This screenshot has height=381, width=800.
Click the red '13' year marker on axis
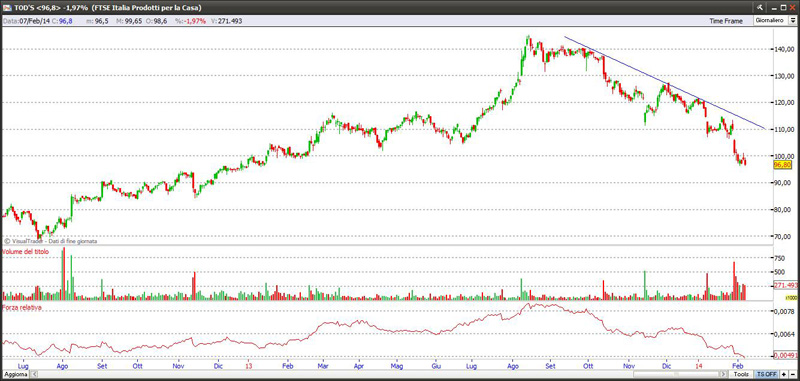point(249,366)
